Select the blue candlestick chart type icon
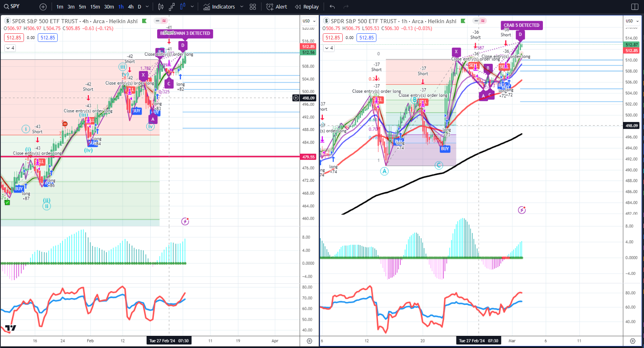The width and height of the screenshot is (644, 348). (x=183, y=7)
